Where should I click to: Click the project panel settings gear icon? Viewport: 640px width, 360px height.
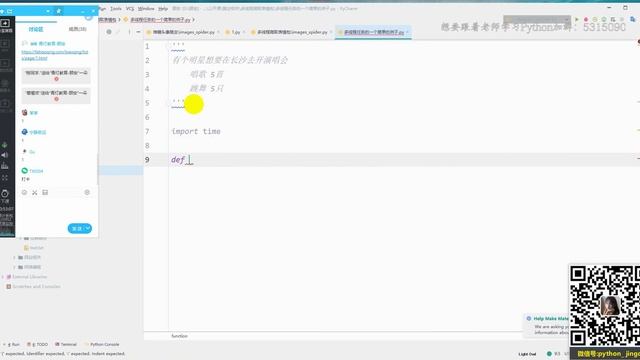pyautogui.click(x=109, y=32)
